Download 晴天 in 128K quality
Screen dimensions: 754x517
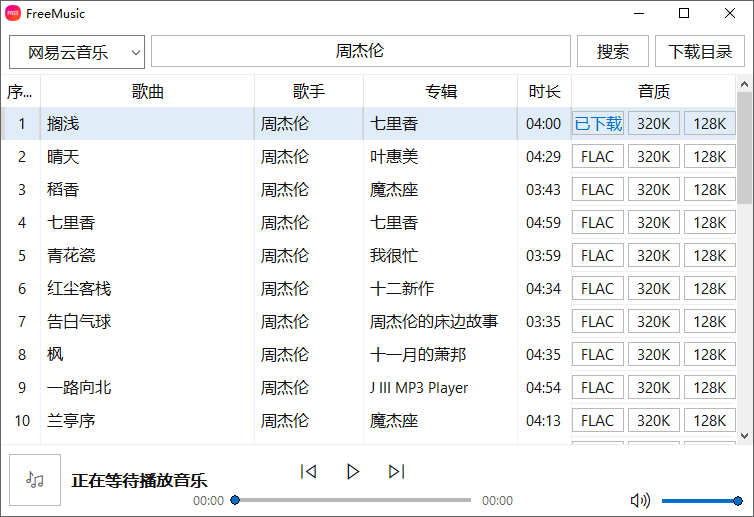[x=710, y=156]
